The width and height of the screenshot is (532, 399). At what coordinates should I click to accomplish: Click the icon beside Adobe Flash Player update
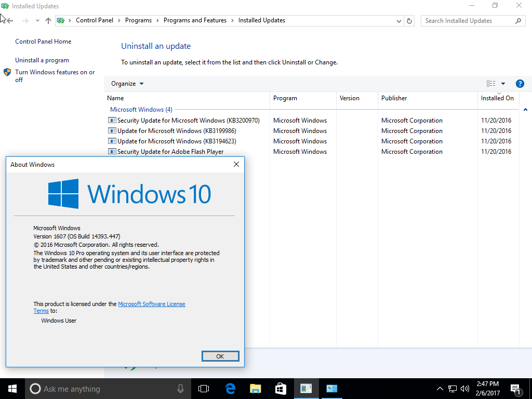(x=112, y=151)
